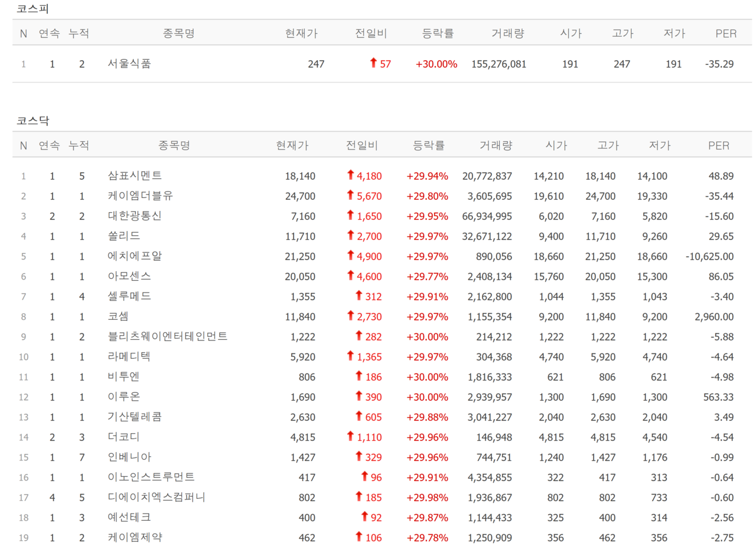Image resolution: width=756 pixels, height=552 pixels.
Task: Click 이루온 PER value 563.33
Action: tap(719, 397)
